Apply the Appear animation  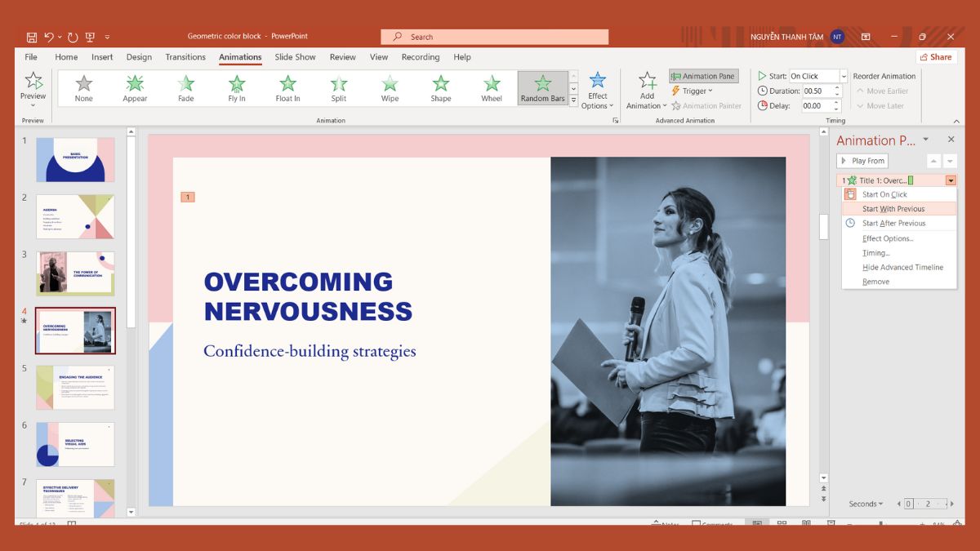point(134,86)
